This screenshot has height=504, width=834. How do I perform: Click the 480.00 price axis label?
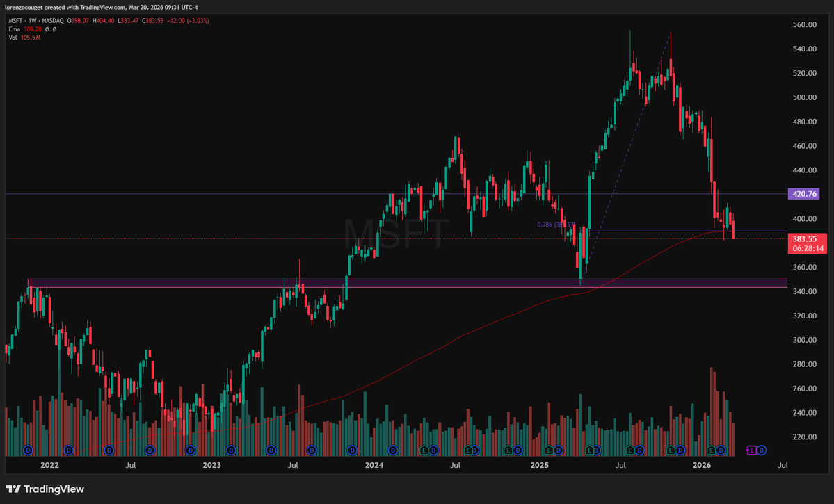coord(804,122)
